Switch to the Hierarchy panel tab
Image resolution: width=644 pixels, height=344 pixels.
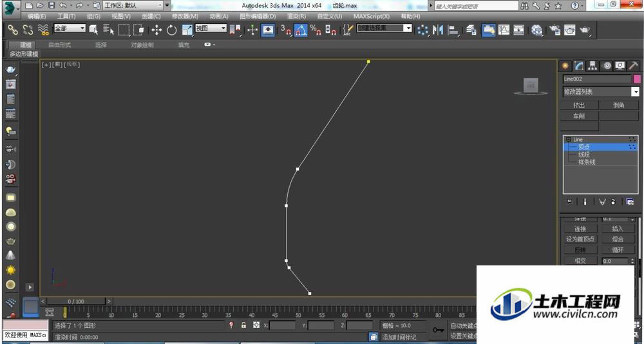pyautogui.click(x=592, y=66)
